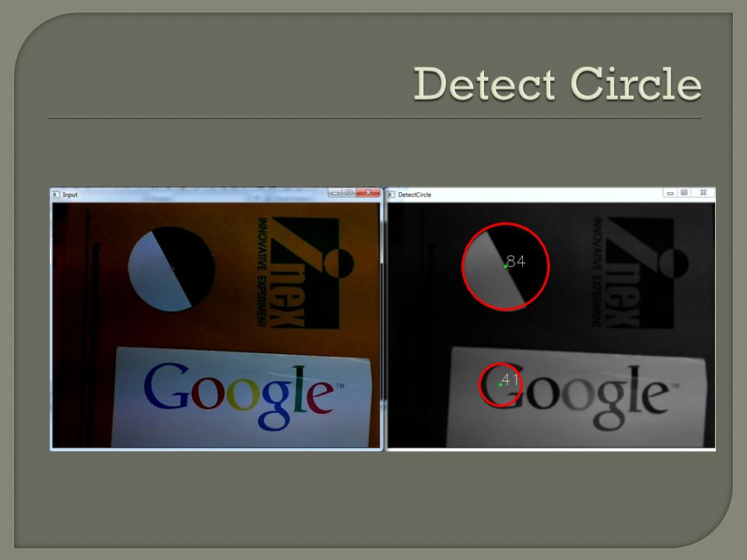Click green center dot of large circle
Image resolution: width=747 pixels, height=560 pixels.
click(506, 267)
